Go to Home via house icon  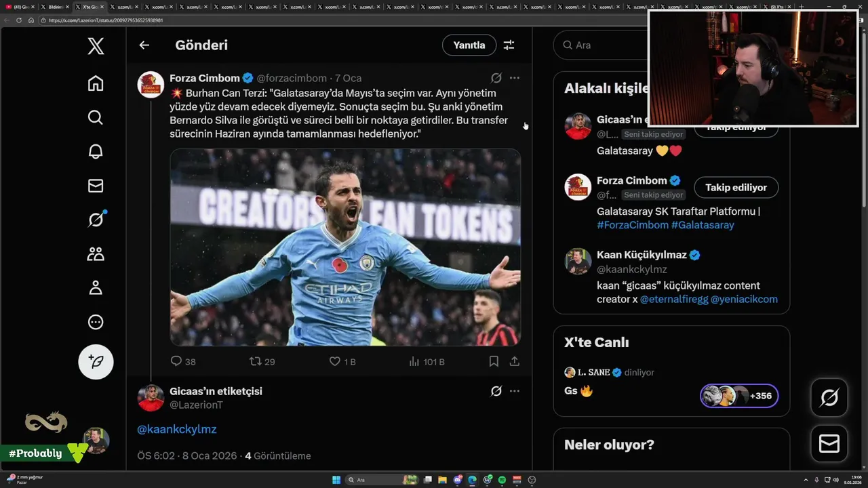[x=96, y=83]
